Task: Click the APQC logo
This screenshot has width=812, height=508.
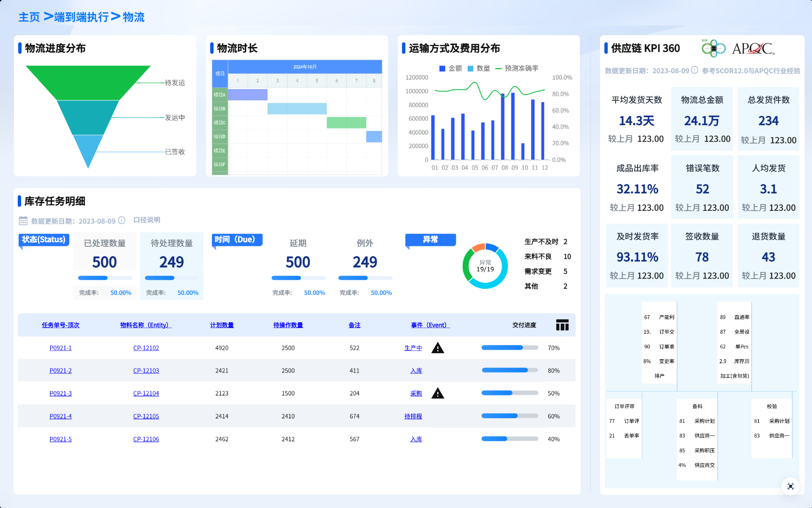Action: tap(753, 49)
